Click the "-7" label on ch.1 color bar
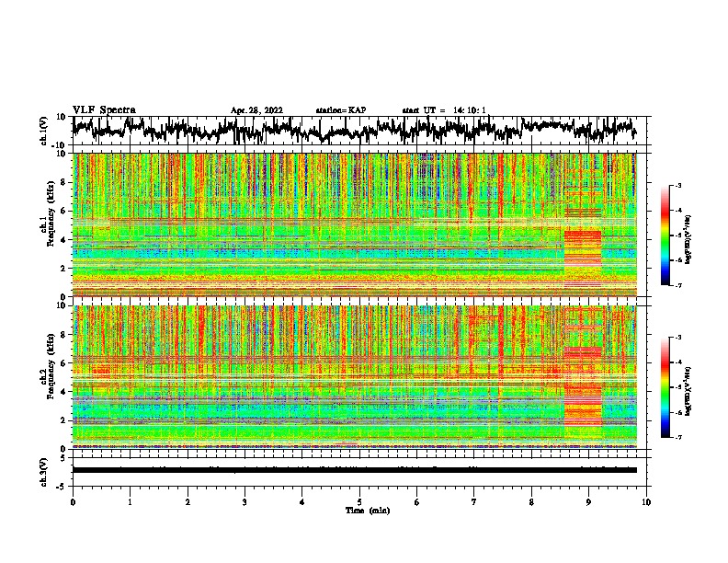This screenshot has height=563, width=728. pos(678,285)
